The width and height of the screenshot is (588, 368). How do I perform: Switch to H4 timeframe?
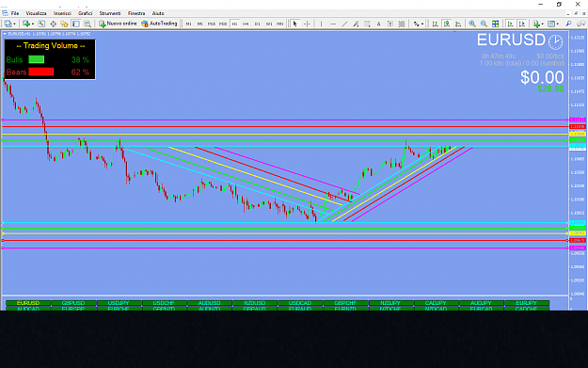[246, 24]
